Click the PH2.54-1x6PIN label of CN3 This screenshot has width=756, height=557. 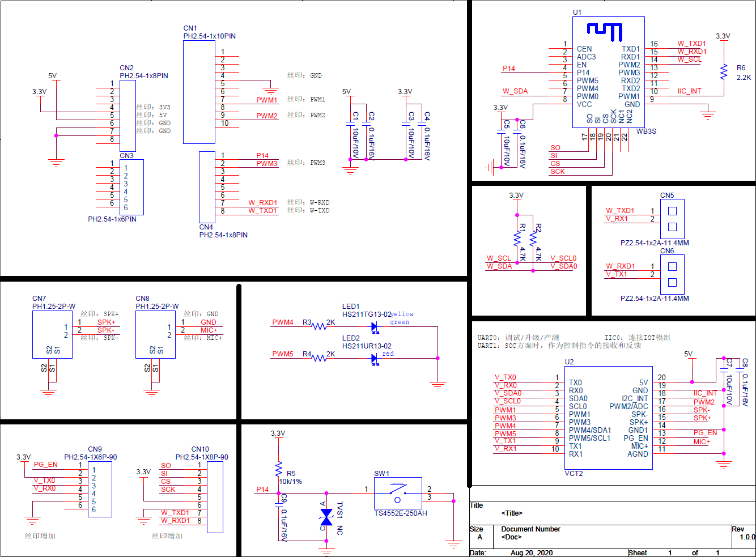pos(112,219)
